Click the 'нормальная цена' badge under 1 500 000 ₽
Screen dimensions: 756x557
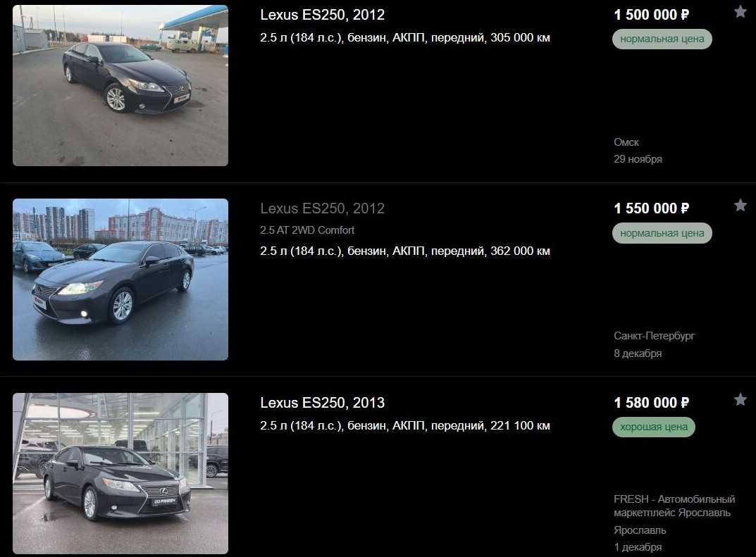[x=662, y=39]
